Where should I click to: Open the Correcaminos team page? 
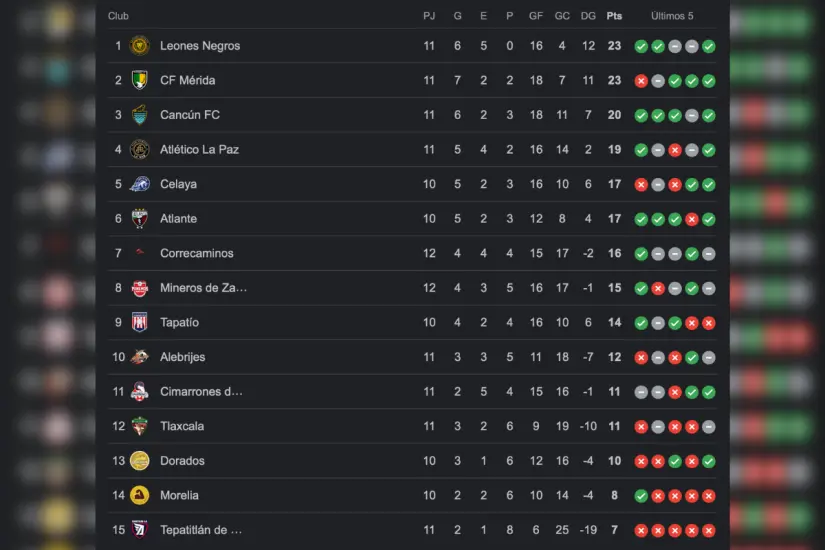[194, 254]
